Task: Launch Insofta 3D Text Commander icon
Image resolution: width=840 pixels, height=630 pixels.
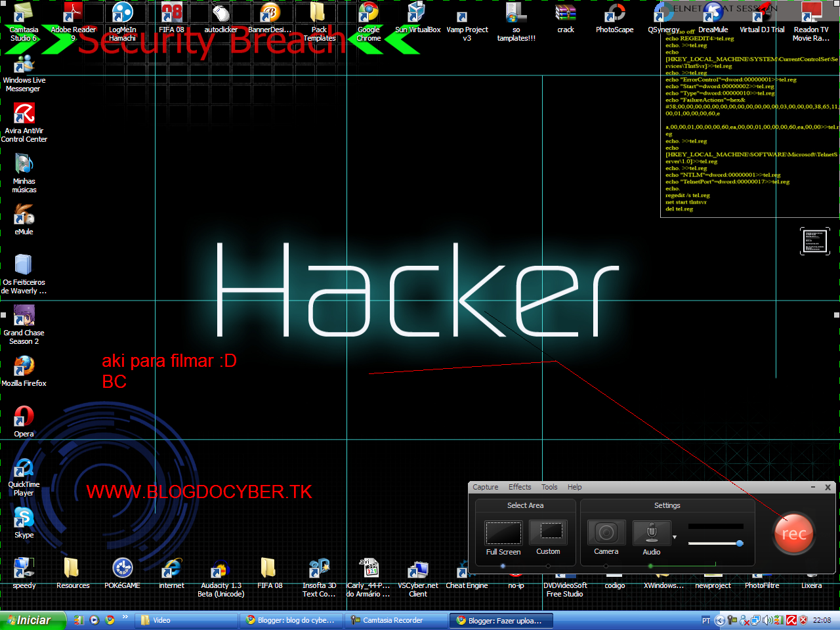Action: 319,577
